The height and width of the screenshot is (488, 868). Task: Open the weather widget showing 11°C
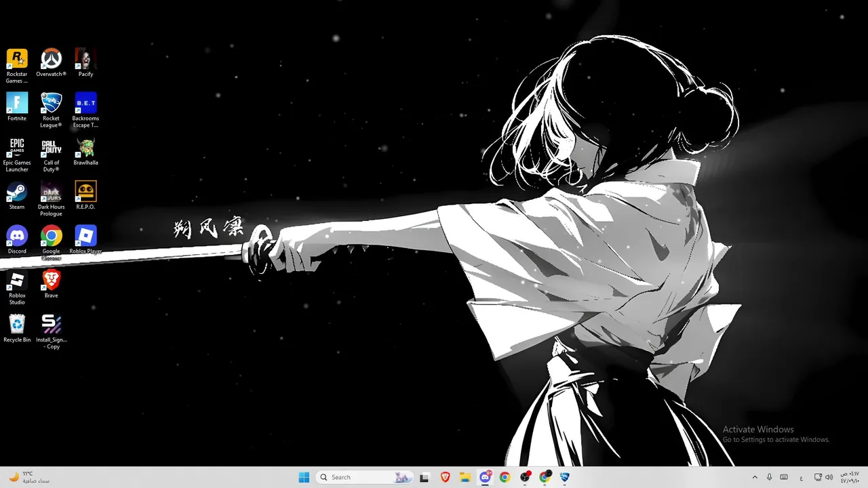(30, 477)
